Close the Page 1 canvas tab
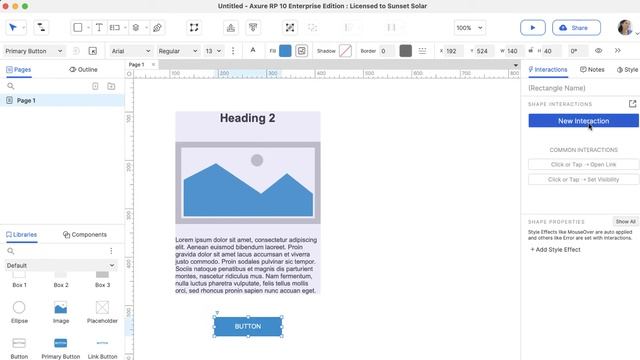Viewport: 640px width, 360px height. (x=153, y=64)
